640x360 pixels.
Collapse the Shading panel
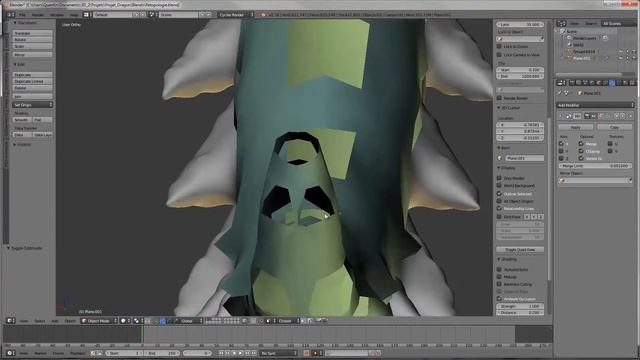(x=507, y=259)
